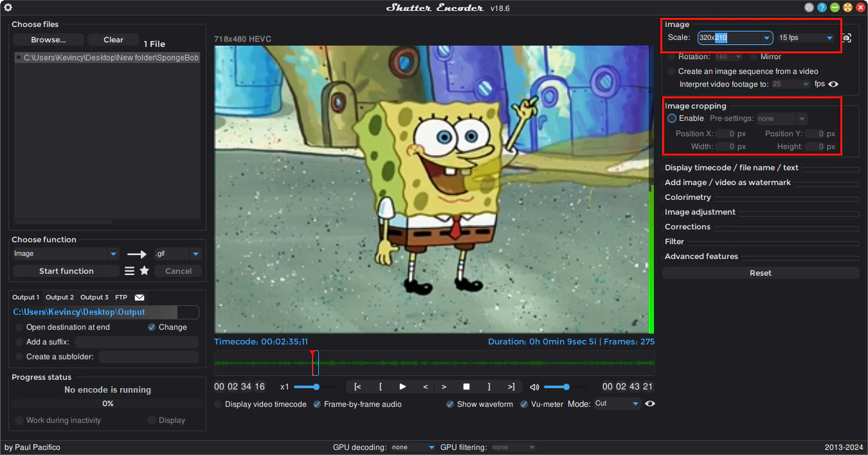Expand the Advanced features section
This screenshot has height=455, width=868.
click(x=701, y=256)
